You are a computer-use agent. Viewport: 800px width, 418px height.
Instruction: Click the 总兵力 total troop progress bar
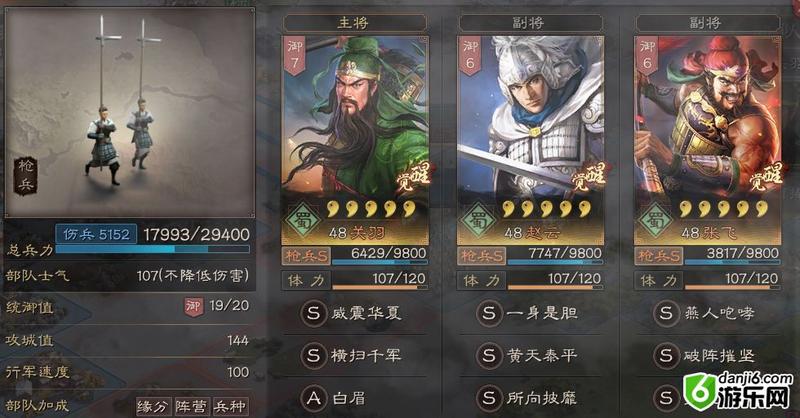[153, 249]
